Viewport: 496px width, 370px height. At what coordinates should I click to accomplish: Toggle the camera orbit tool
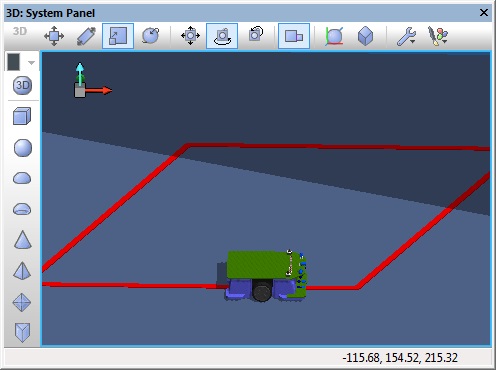click(222, 36)
